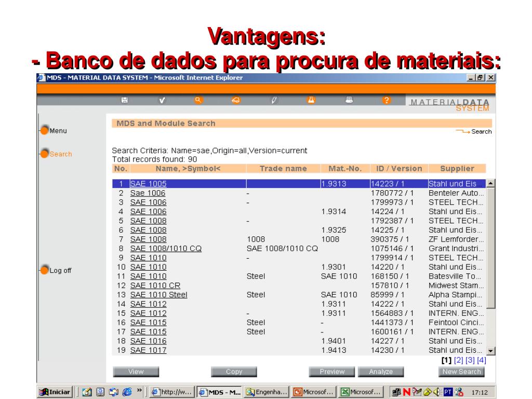Screen dimensions: 532x399
Task: Click the PT language indicator in tray
Action: coord(448,392)
